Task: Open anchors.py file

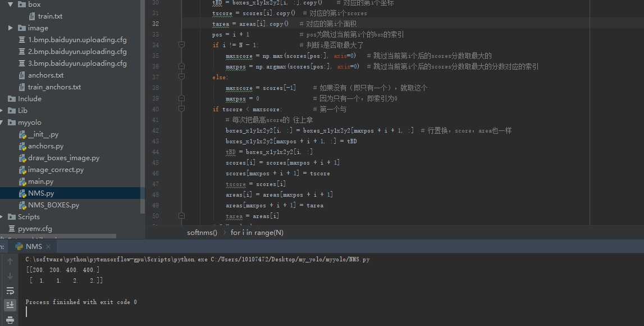Action: 45,146
